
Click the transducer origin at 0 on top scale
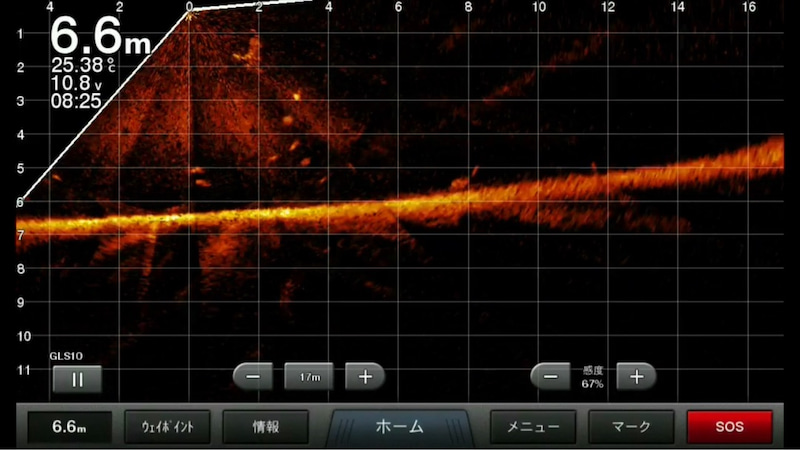(190, 8)
